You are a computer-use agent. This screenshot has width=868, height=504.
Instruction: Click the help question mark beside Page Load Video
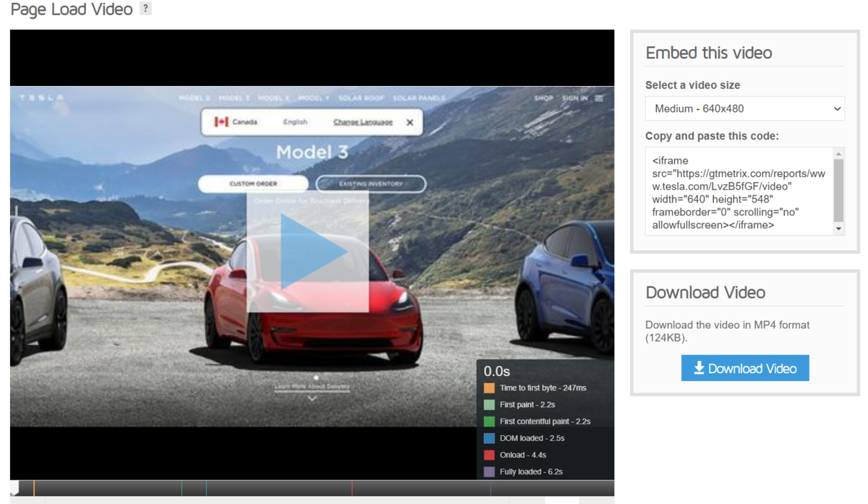[x=145, y=9]
